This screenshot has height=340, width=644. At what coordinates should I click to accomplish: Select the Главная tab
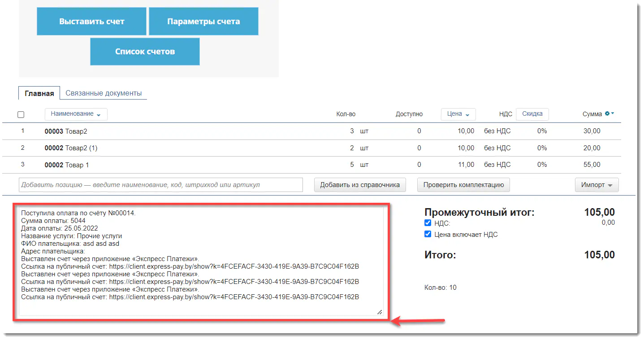pos(39,93)
